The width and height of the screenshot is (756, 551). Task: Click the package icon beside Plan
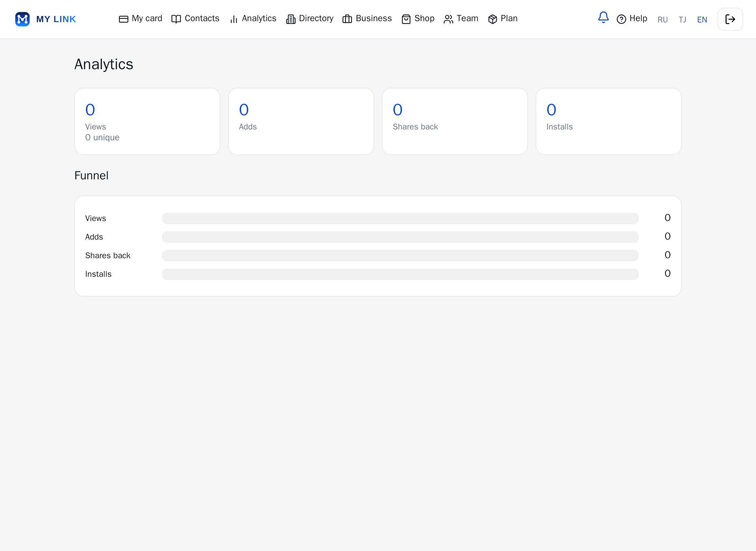pyautogui.click(x=493, y=19)
